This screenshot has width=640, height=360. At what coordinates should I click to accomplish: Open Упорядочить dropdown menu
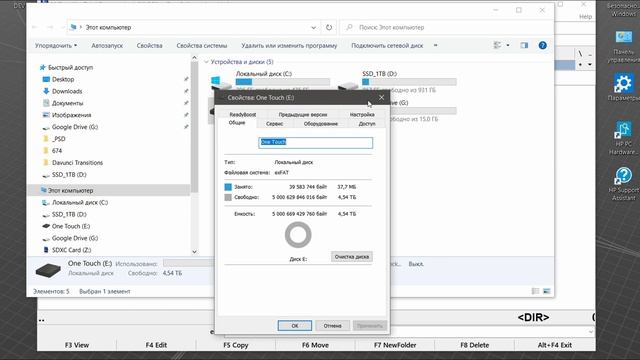click(x=56, y=45)
